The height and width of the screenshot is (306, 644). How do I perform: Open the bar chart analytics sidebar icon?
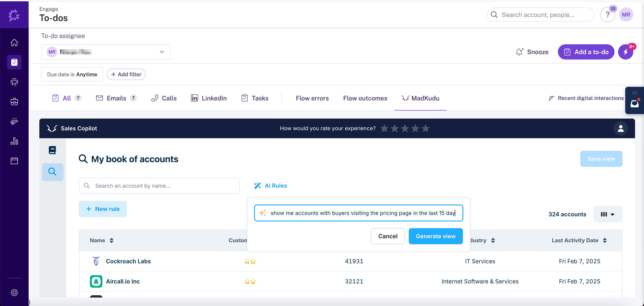click(14, 141)
